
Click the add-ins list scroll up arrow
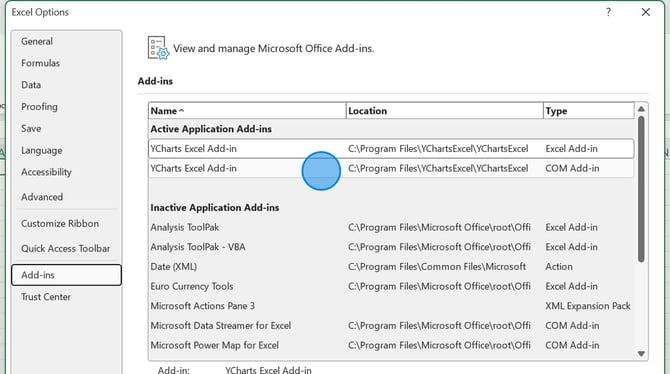point(641,109)
